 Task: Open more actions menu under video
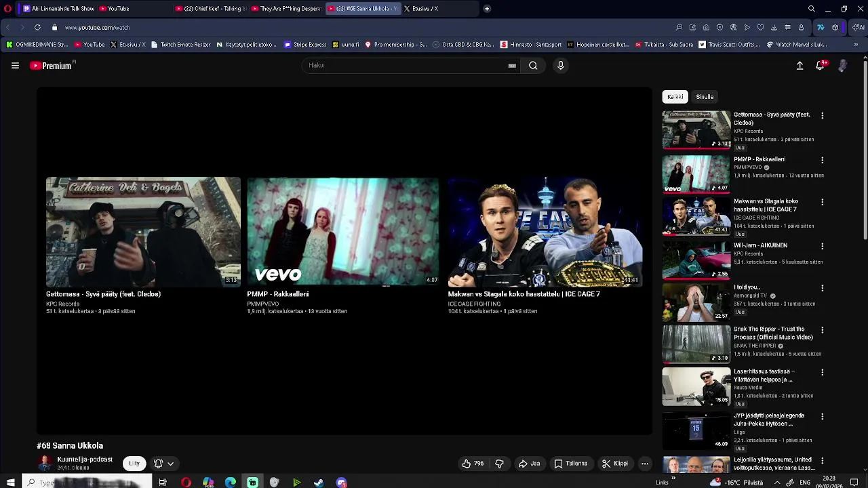click(645, 464)
